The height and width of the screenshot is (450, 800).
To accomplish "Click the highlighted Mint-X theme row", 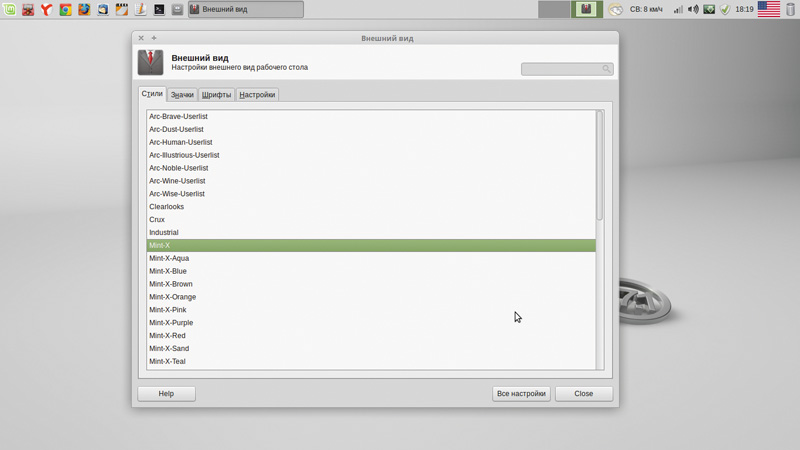I will tap(371, 245).
